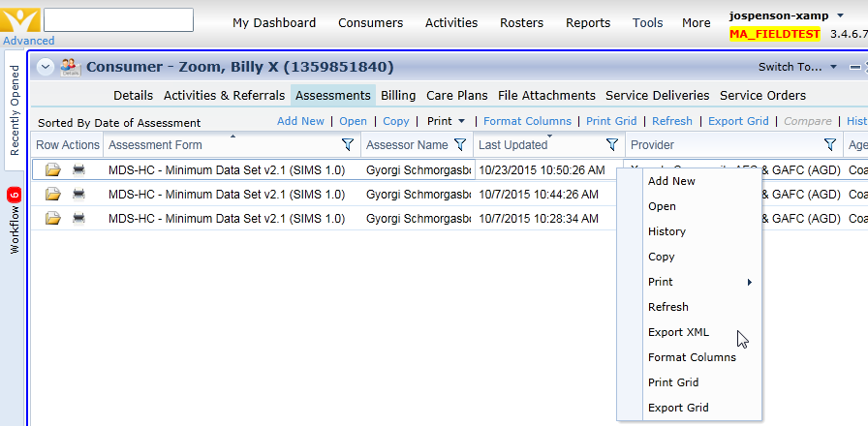The width and height of the screenshot is (868, 426).
Task: Open the Switch To dropdown
Action: pos(797,67)
